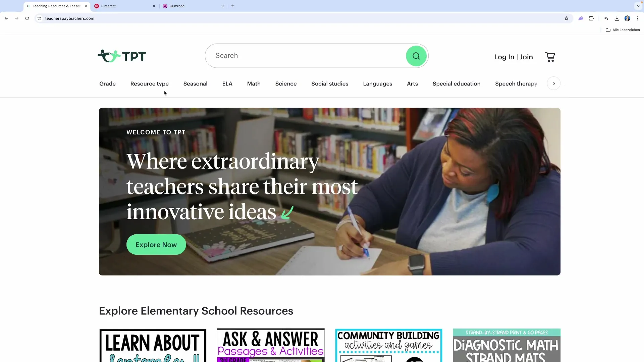Click the Explore Now button
The height and width of the screenshot is (362, 644).
point(156,245)
